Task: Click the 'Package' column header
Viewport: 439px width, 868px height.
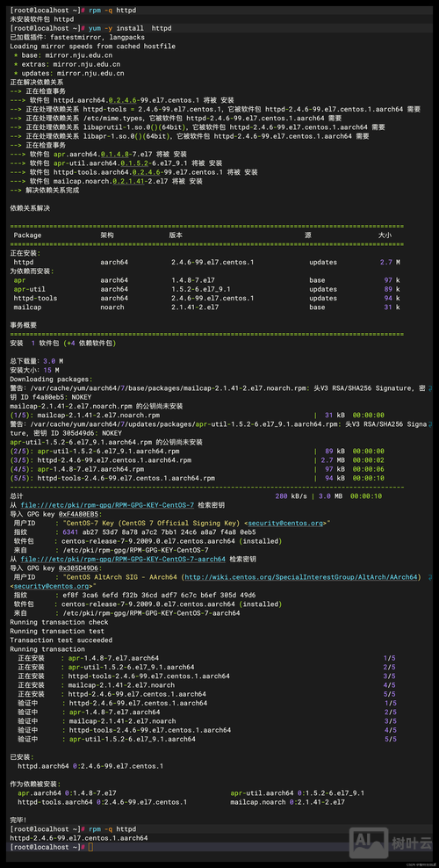Action: [x=27, y=235]
